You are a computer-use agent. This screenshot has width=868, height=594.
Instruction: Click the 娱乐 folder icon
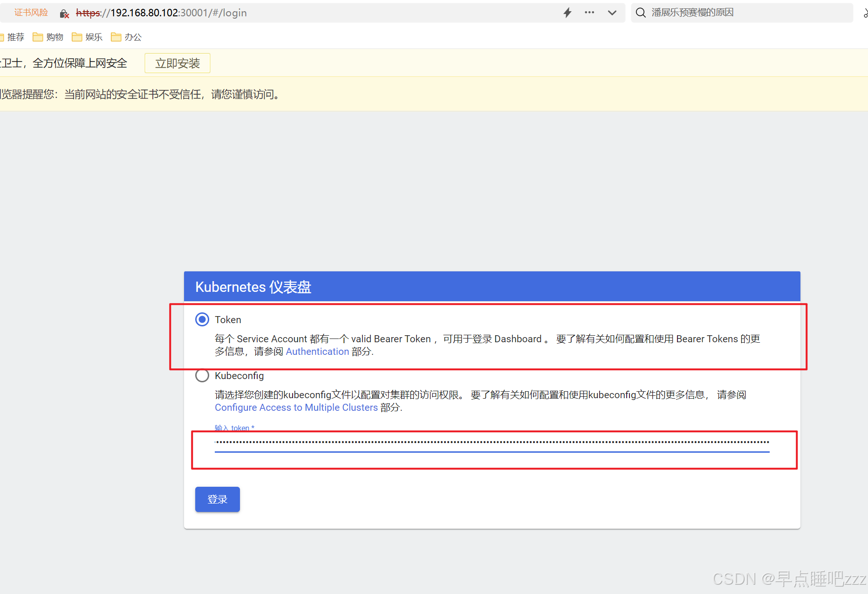point(77,37)
